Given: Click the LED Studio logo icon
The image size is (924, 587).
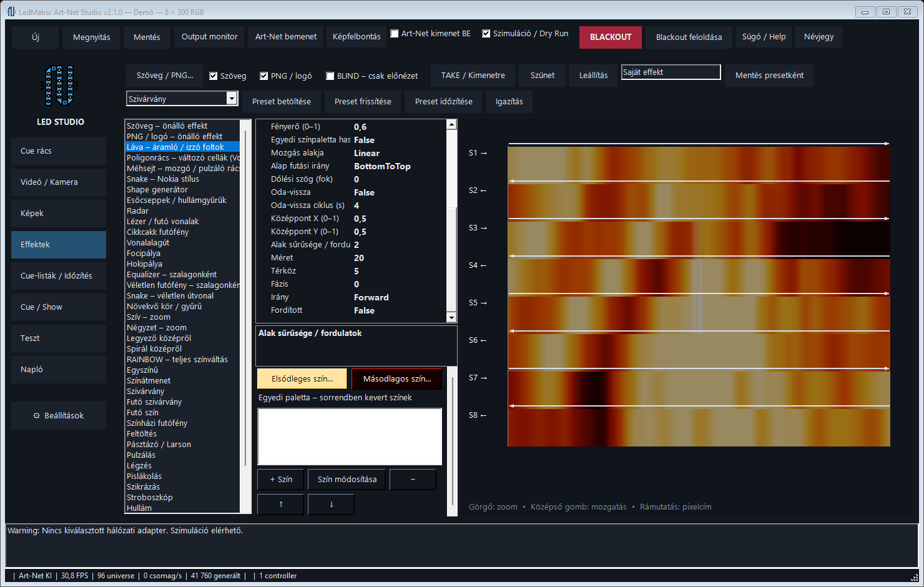Looking at the screenshot, I should (x=60, y=85).
